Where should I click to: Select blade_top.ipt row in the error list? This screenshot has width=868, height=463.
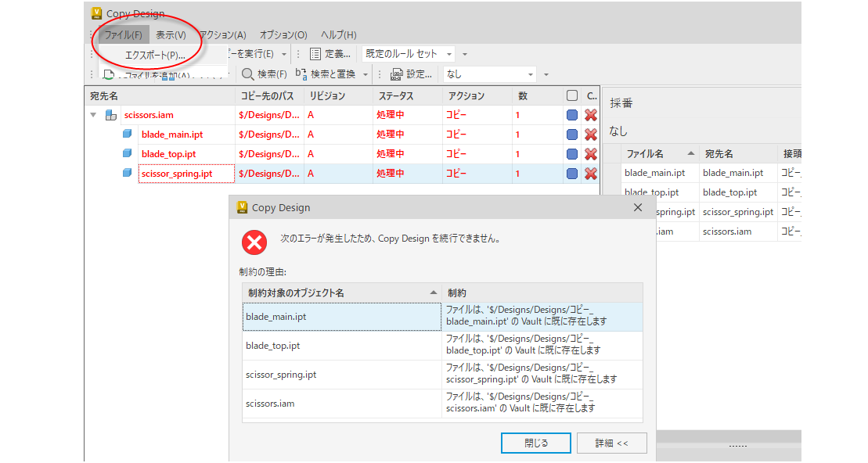442,346
